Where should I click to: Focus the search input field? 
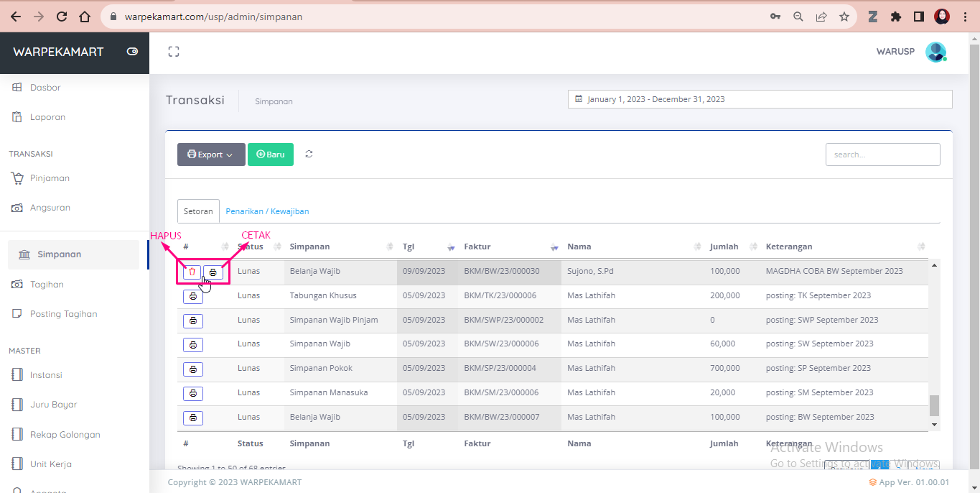(x=882, y=155)
